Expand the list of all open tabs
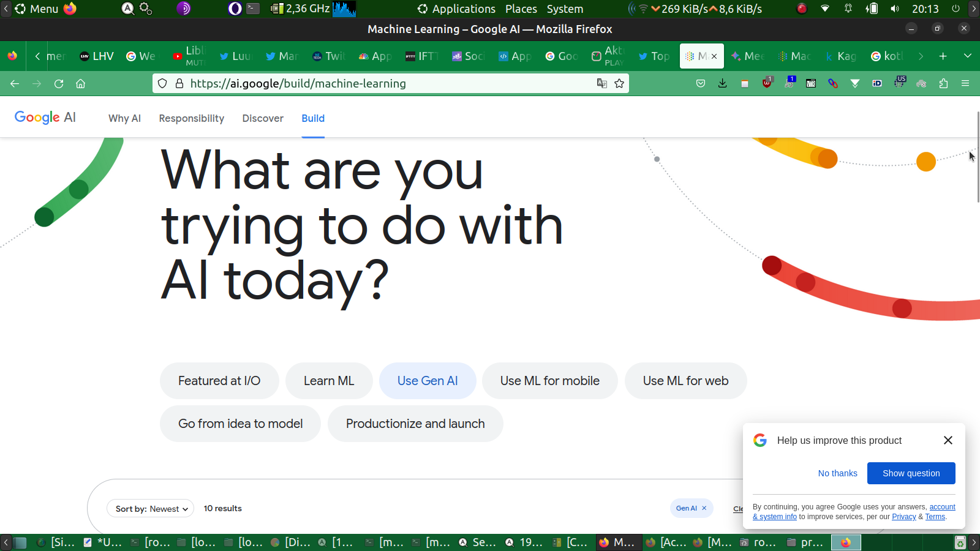 tap(968, 56)
